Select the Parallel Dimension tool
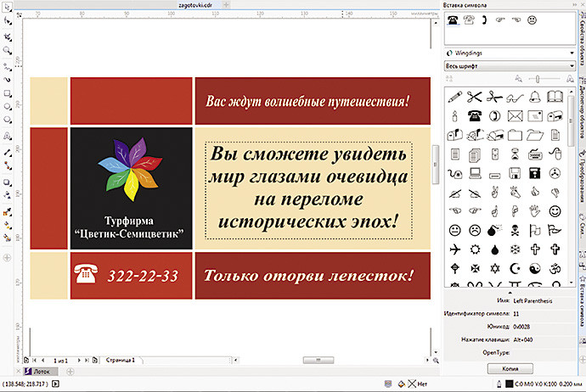 [x=7, y=153]
